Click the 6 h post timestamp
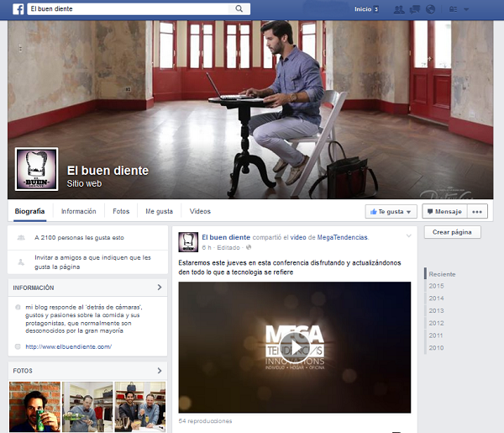The height and width of the screenshot is (433, 504). 207,248
